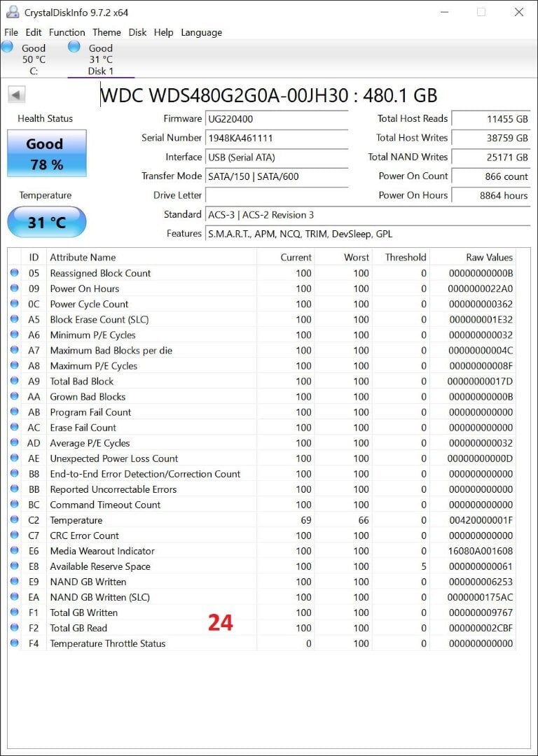Click raw value 000000006253
The image size is (538, 756).
(x=481, y=582)
